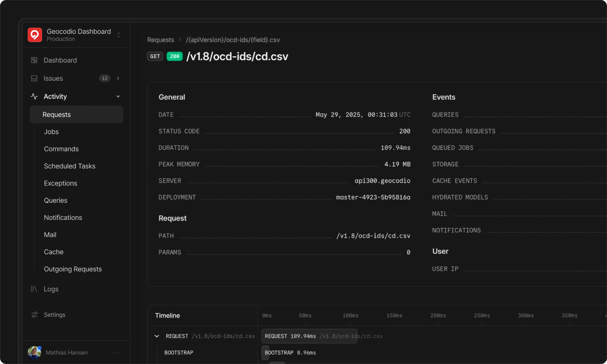Go to Outgoing Requests page
The height and width of the screenshot is (364, 607).
73,269
